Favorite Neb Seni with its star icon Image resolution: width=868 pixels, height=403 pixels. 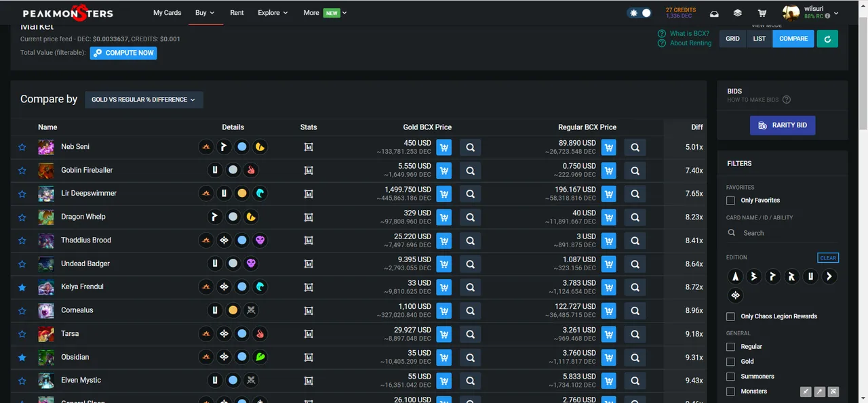[22, 147]
